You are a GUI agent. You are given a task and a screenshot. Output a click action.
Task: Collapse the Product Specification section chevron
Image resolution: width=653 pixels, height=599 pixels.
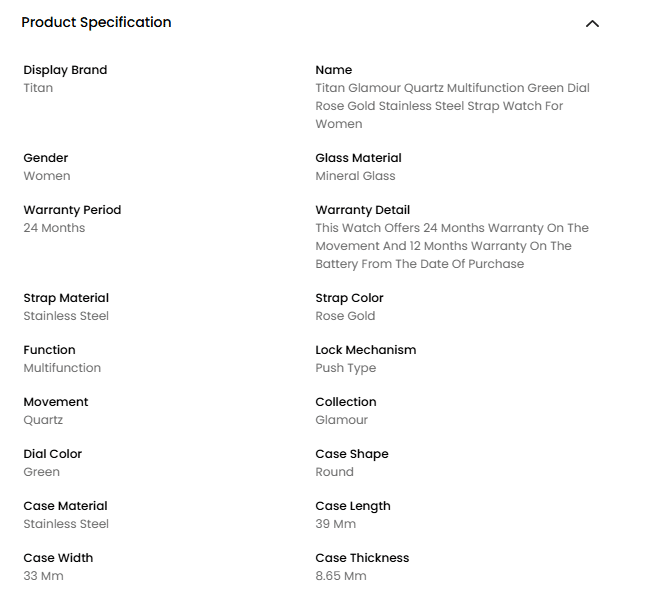click(592, 23)
